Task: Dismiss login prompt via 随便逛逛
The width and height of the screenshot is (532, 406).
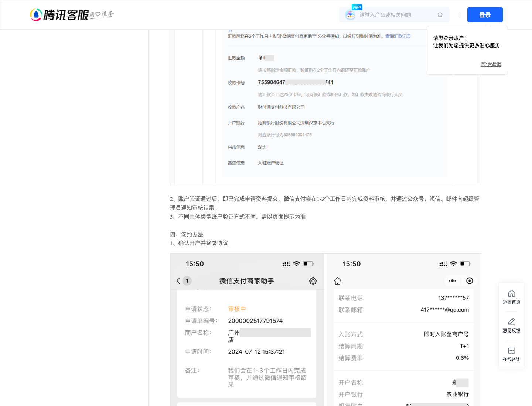Action: click(x=491, y=64)
